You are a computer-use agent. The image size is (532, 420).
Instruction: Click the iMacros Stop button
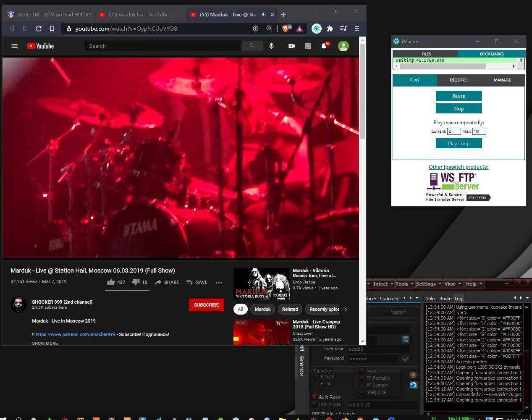pos(459,108)
